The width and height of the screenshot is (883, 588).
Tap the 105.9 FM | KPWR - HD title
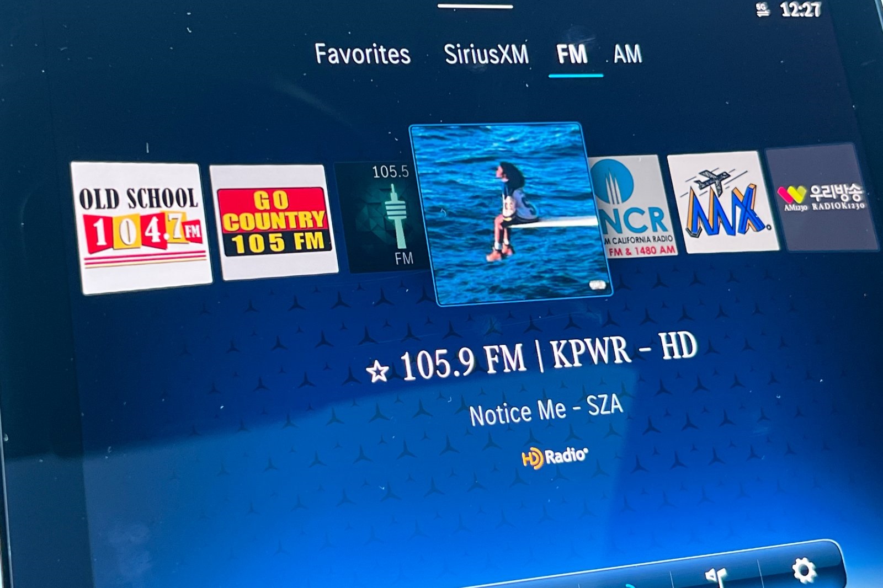549,356
